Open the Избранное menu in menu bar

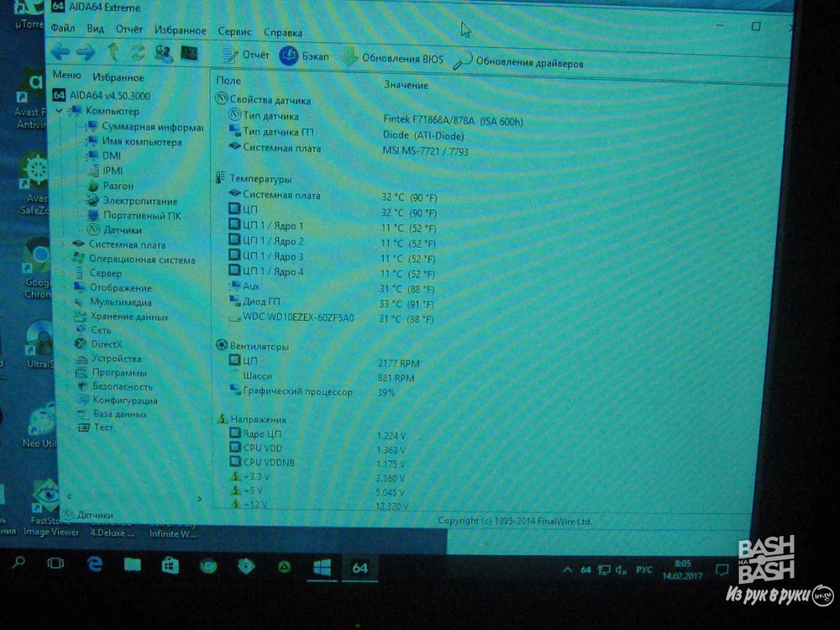coord(180,30)
